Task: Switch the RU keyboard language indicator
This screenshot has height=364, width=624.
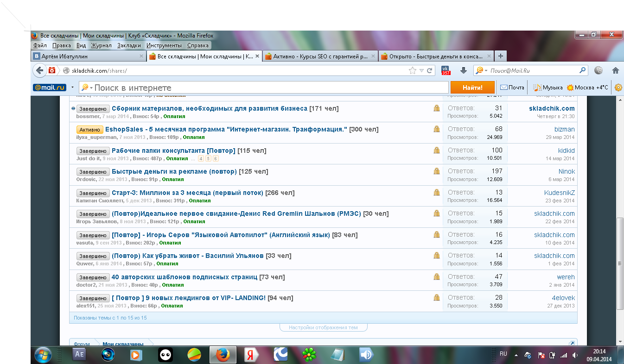Action: click(503, 354)
